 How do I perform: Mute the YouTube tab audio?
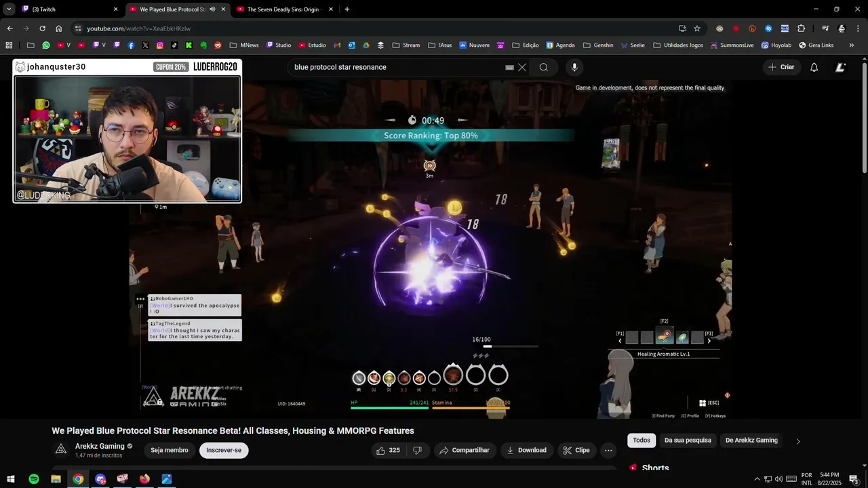point(212,9)
